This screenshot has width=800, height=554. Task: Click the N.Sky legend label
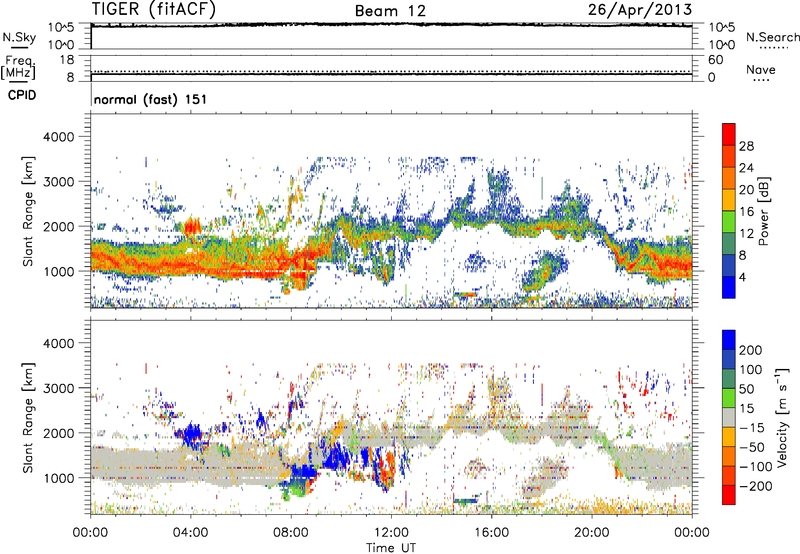[19, 37]
